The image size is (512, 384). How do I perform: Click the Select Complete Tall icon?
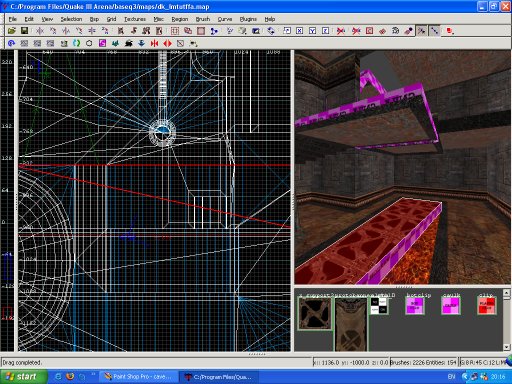[x=121, y=31]
